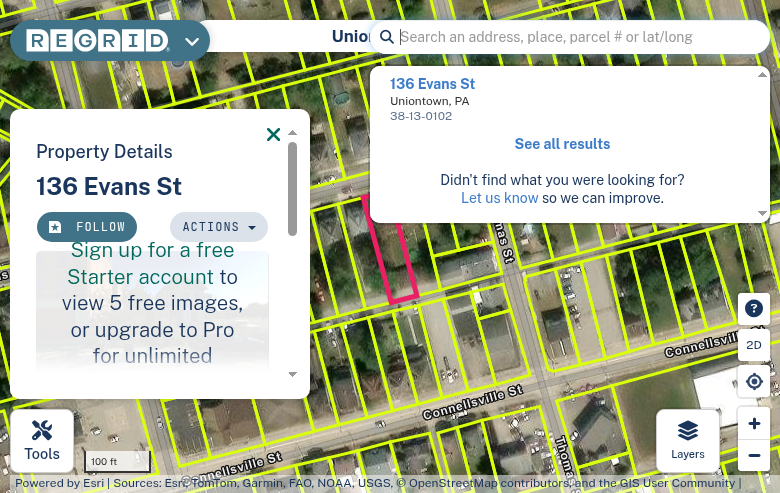Select the 136 Evans St search result
This screenshot has width=780, height=493.
click(x=432, y=84)
